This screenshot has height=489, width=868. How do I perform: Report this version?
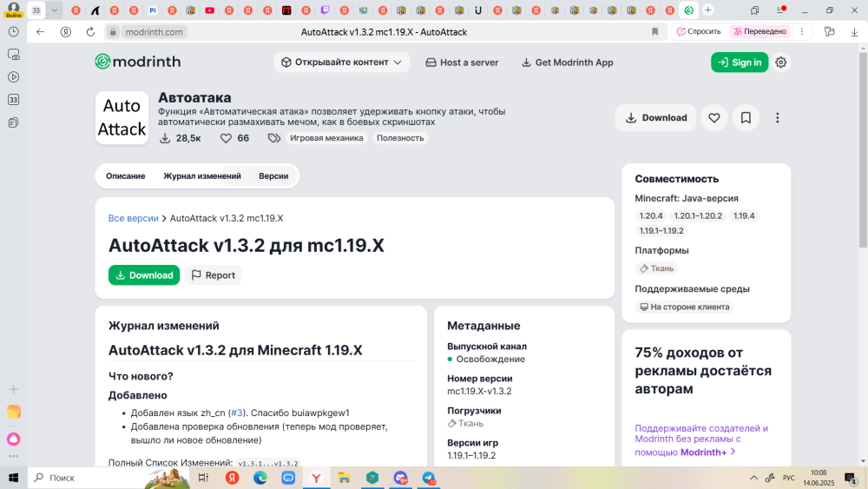(x=214, y=275)
